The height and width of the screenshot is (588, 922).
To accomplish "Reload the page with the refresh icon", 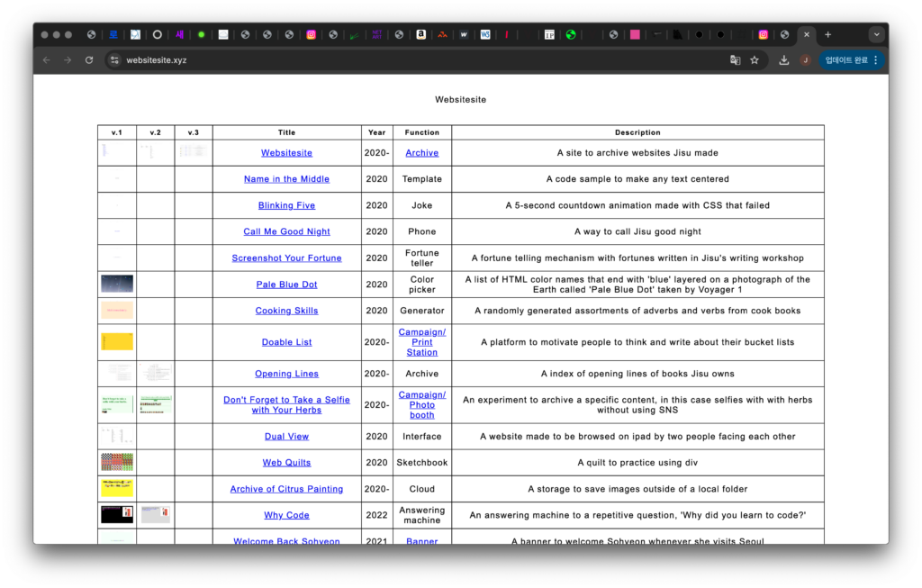I will click(88, 60).
